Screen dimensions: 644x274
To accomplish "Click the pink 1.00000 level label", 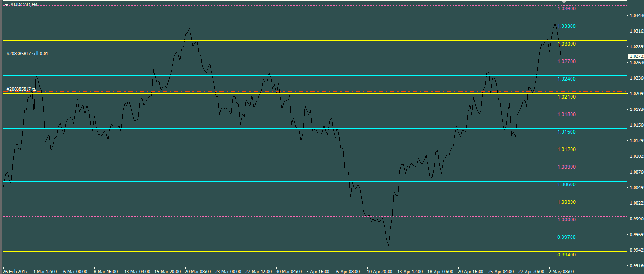I will click(x=566, y=220).
